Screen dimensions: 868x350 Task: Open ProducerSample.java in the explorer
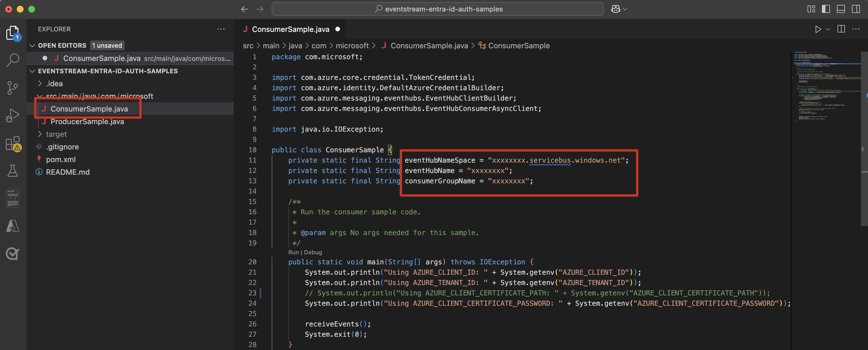click(87, 122)
